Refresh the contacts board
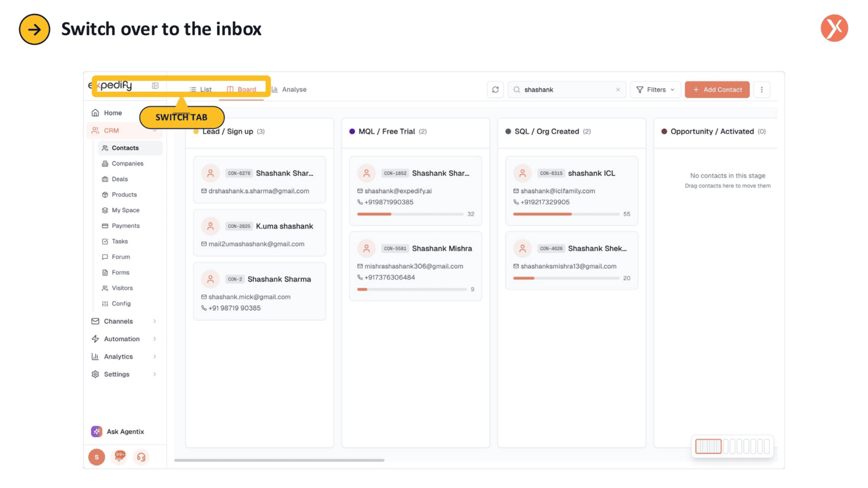868x488 pixels. coord(495,90)
